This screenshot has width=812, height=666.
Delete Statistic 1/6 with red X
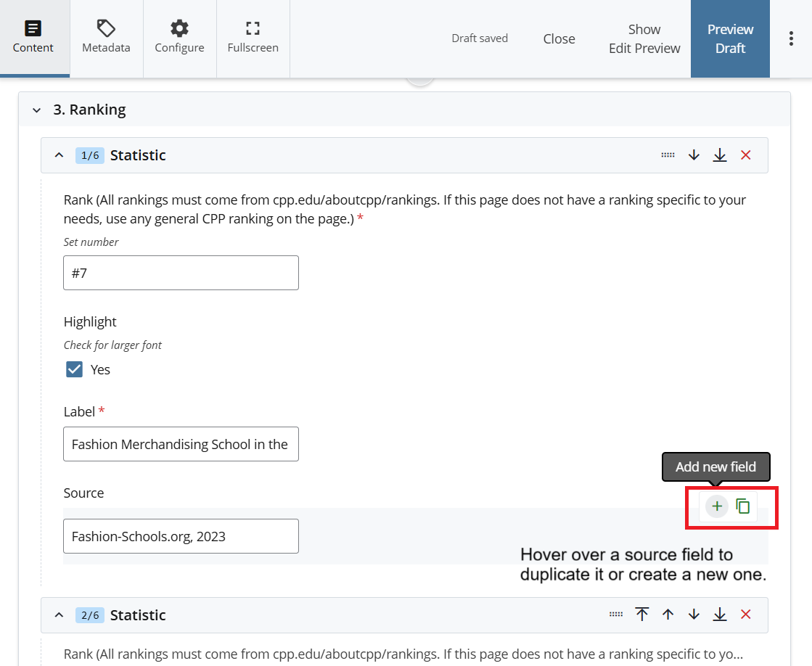pos(745,155)
